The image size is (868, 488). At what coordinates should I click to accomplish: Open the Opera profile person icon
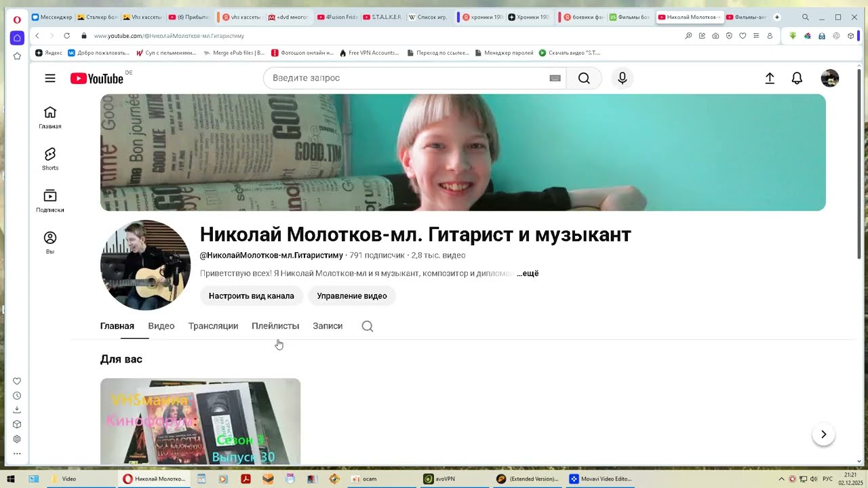click(x=770, y=35)
